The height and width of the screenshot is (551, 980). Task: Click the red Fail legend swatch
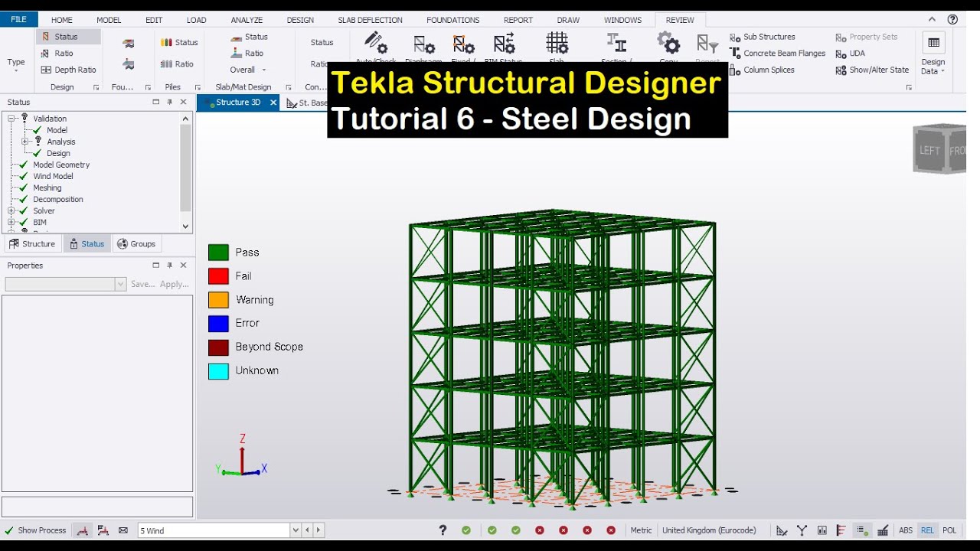click(x=219, y=276)
